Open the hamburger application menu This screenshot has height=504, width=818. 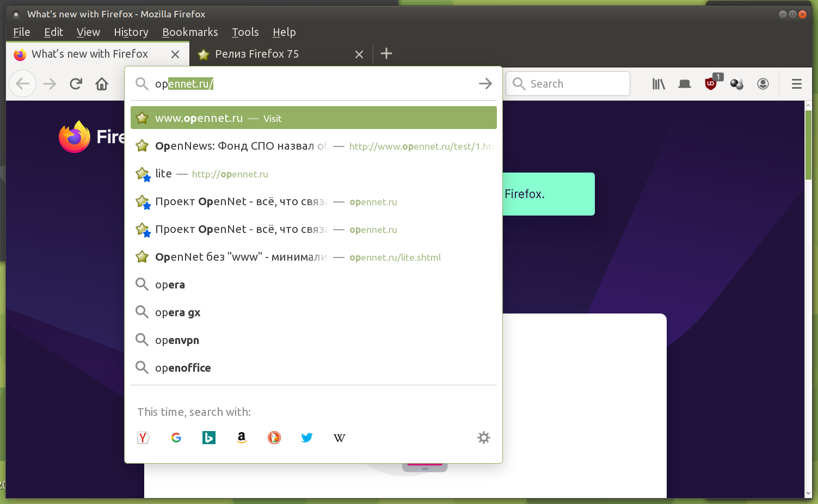tap(797, 84)
